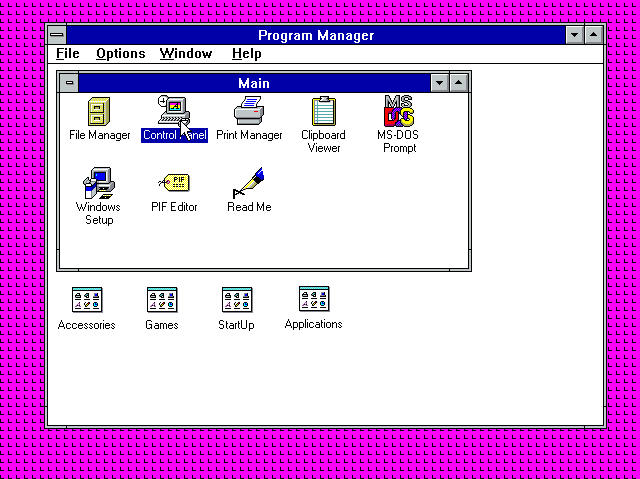Open Program Manager's control menu box
Screen dimensions: 640x479
click(57, 35)
